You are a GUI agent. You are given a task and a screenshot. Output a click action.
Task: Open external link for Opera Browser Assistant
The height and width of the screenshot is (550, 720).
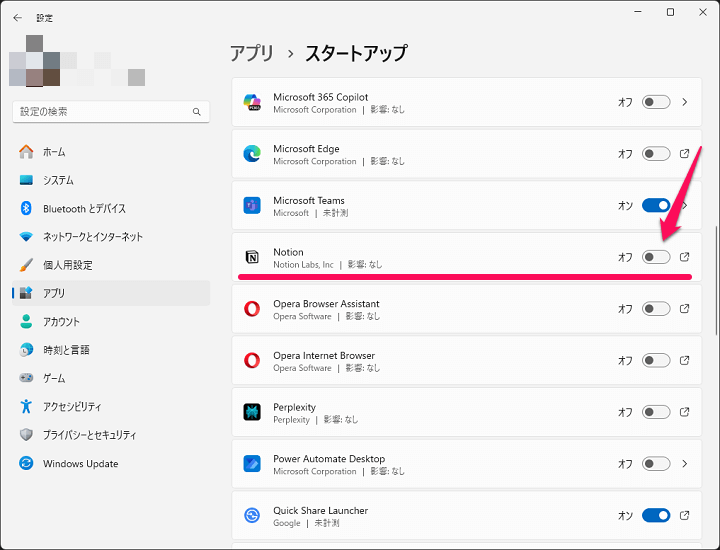click(x=685, y=309)
